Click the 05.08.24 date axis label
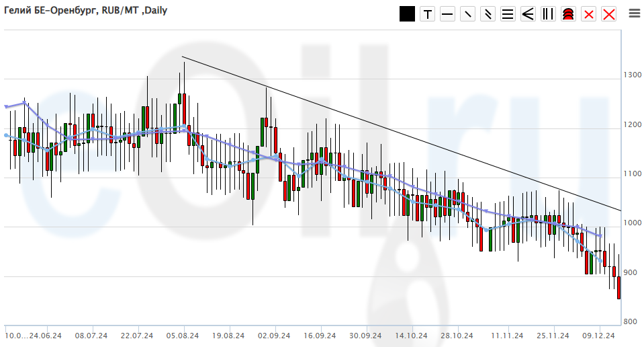The width and height of the screenshot is (644, 347). 182,335
